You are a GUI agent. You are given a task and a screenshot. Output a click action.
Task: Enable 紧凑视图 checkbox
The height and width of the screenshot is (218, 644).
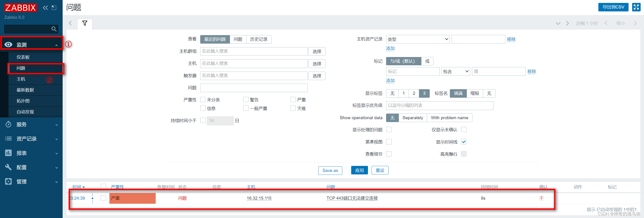coord(389,142)
